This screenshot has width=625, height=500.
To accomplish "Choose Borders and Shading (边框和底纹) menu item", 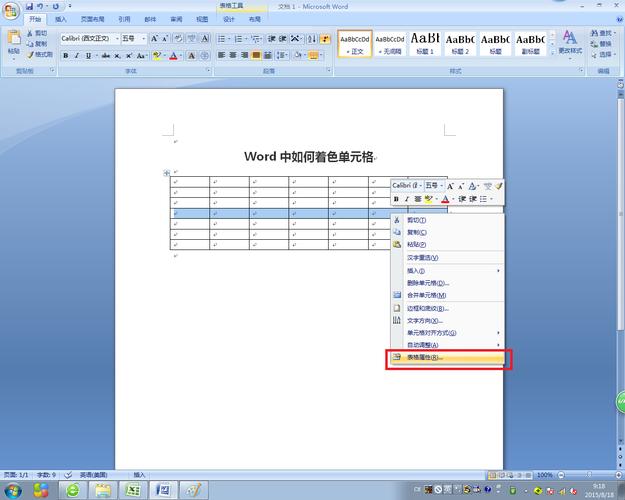I will [x=447, y=309].
